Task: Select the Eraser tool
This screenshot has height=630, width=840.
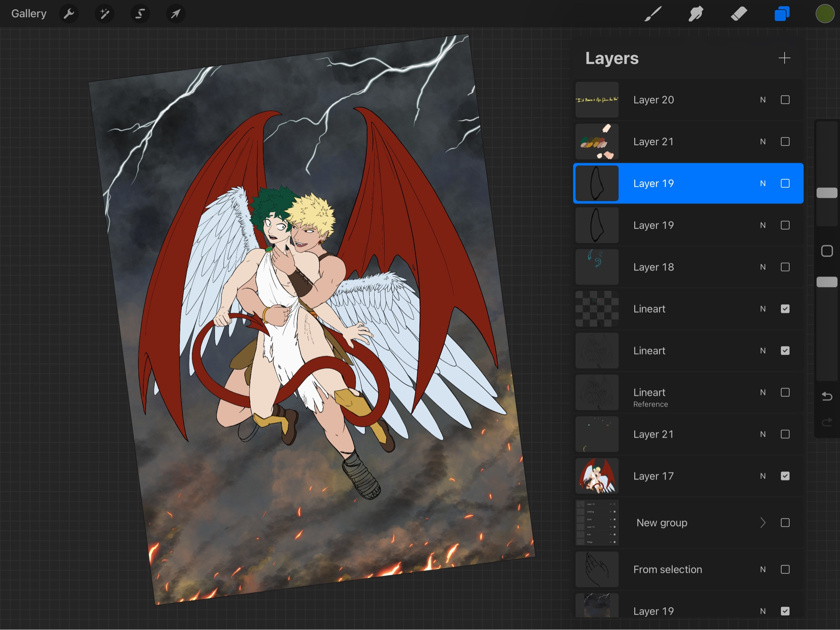Action: tap(739, 14)
